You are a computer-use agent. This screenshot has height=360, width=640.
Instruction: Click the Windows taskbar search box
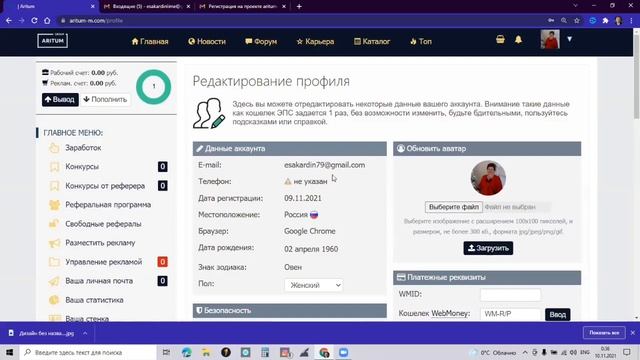pyautogui.click(x=88, y=352)
